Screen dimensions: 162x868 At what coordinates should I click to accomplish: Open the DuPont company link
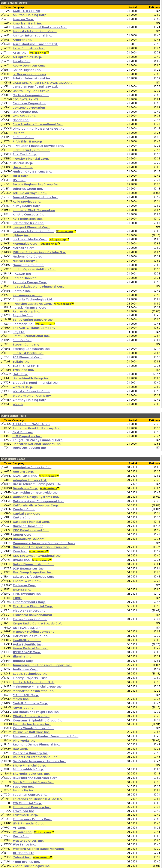(18, 133)
